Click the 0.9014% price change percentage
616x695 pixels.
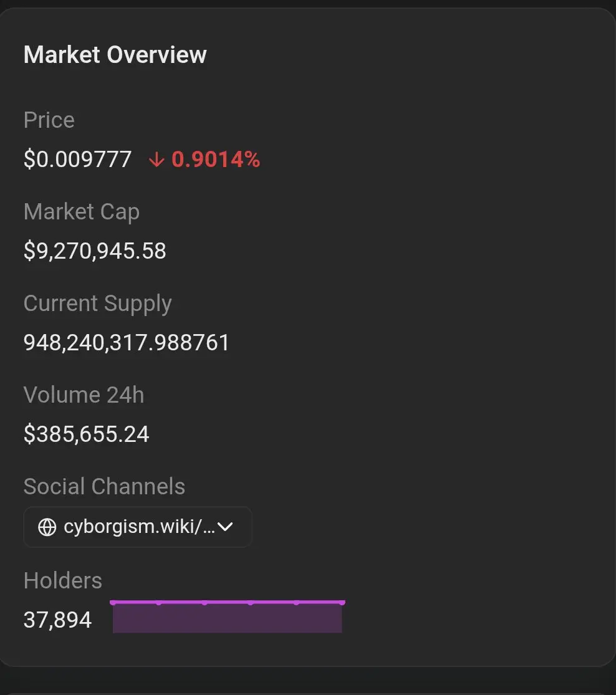click(x=216, y=159)
